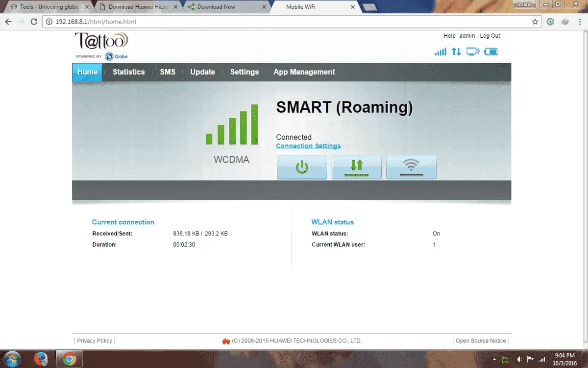The height and width of the screenshot is (368, 588).
Task: Click the network signal icon in system tray
Action: [541, 359]
